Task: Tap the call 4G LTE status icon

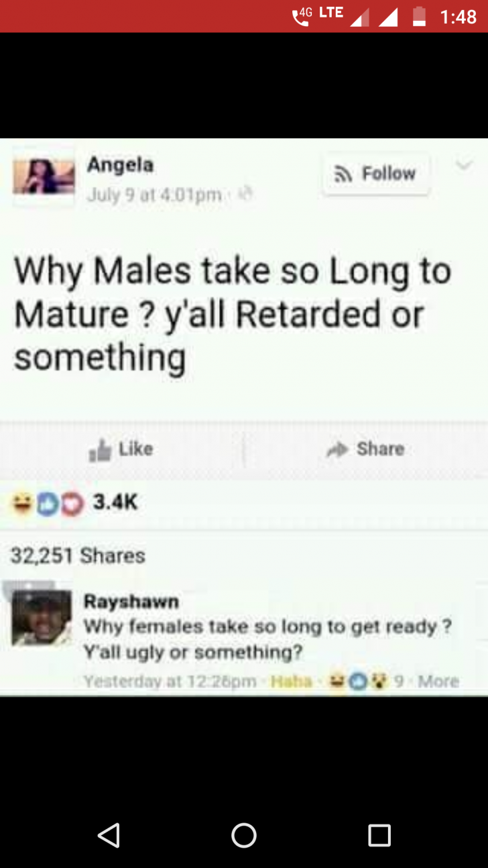Action: 319,15
